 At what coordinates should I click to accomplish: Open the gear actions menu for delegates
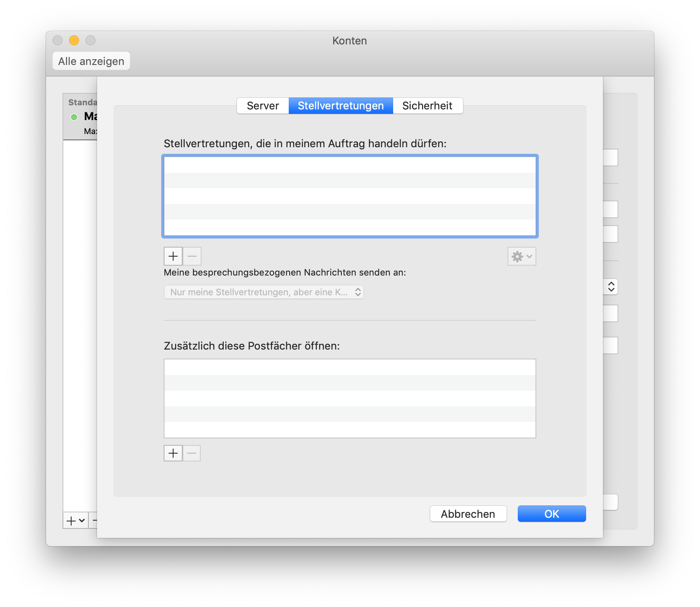point(522,257)
